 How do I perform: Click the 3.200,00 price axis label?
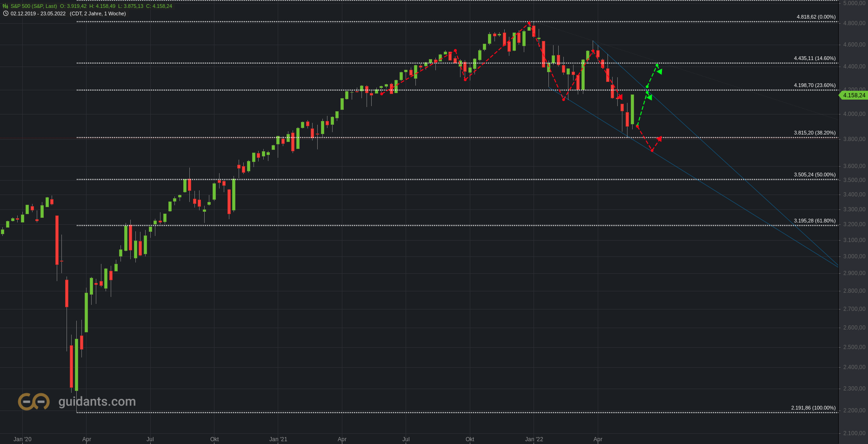tap(854, 224)
